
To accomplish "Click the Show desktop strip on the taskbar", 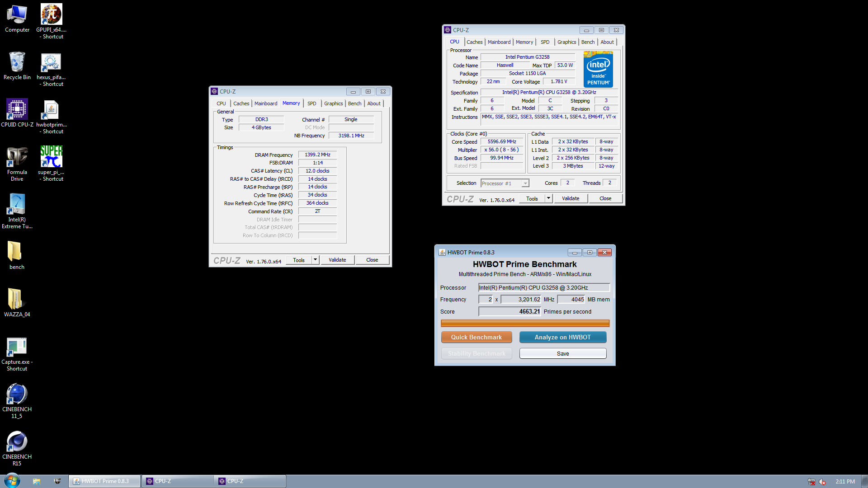I will tap(864, 481).
